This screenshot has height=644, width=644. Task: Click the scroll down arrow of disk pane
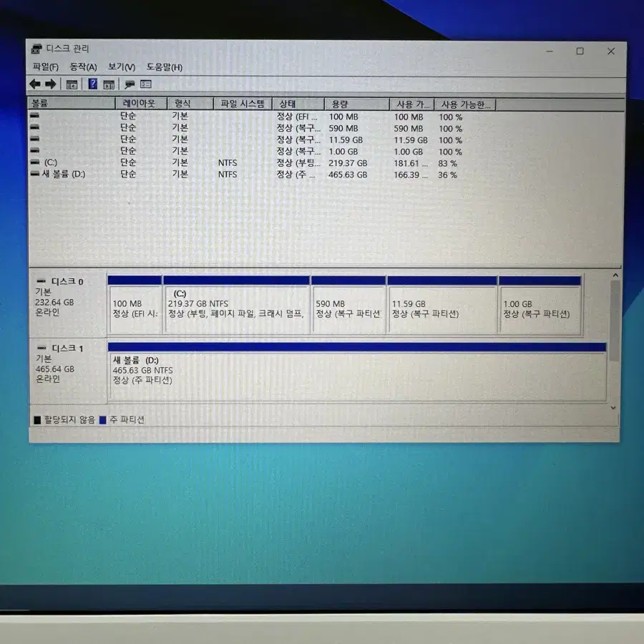pos(613,407)
